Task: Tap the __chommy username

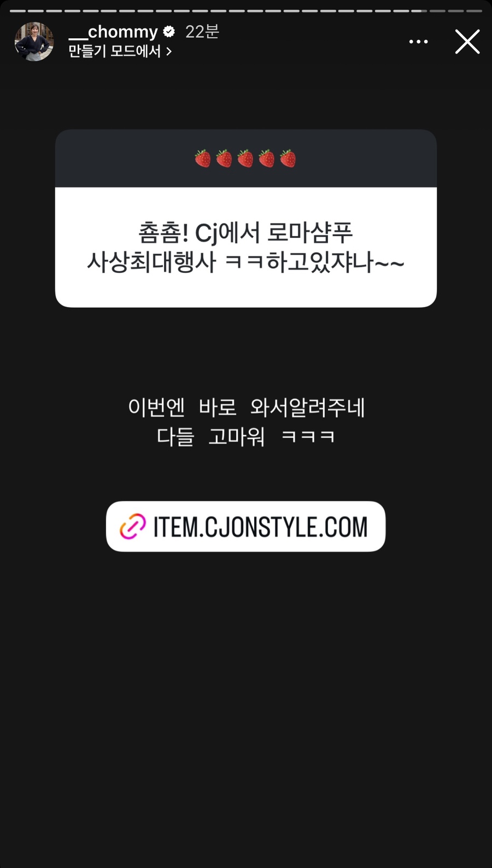Action: [113, 32]
